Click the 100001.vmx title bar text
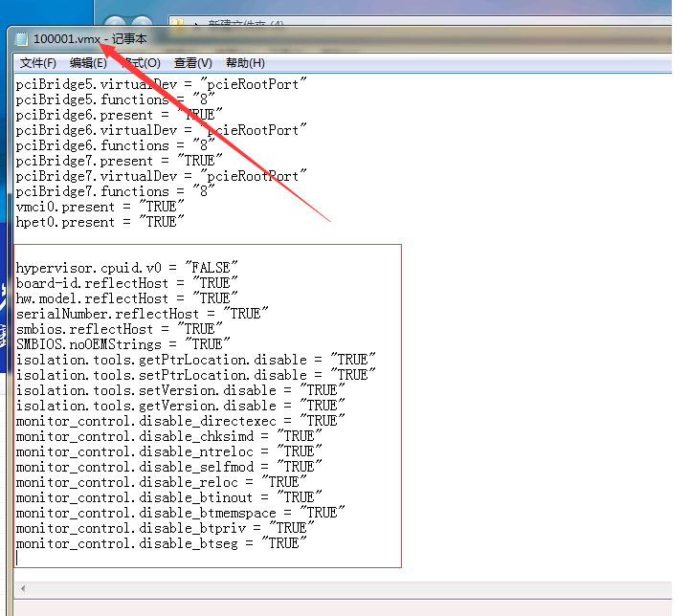 67,39
